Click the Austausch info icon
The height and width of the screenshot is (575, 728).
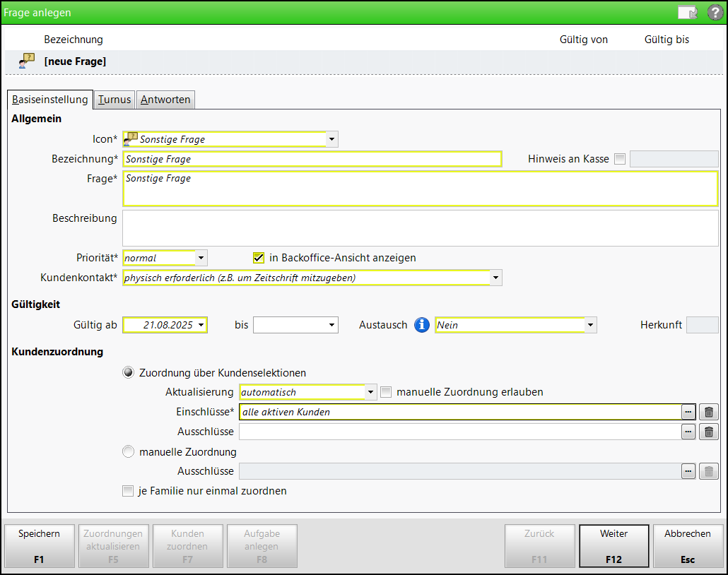pos(422,325)
